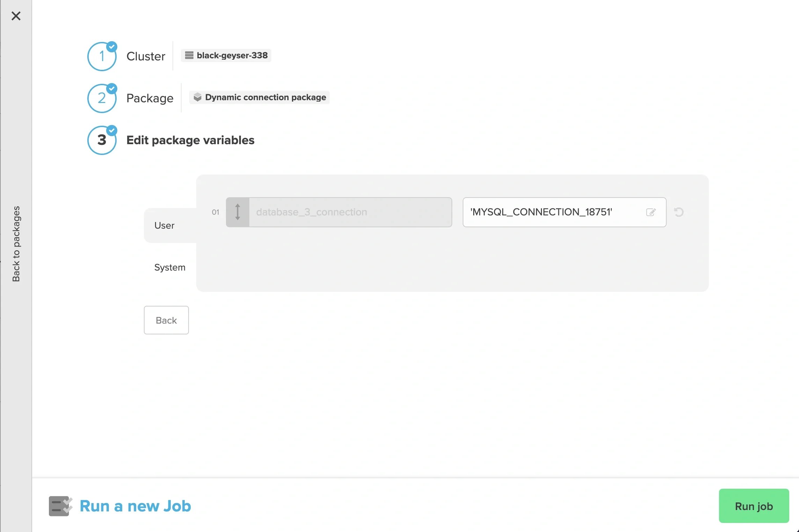Image resolution: width=799 pixels, height=532 pixels.
Task: Click the cube icon beside Dynamic connection package
Action: tap(198, 97)
